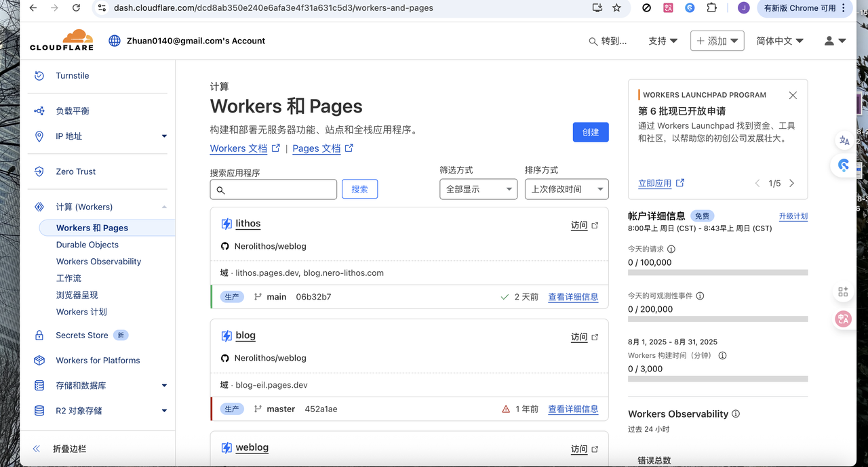Click info icon beside 今天的可观测性事件
The height and width of the screenshot is (467, 868).
(700, 296)
